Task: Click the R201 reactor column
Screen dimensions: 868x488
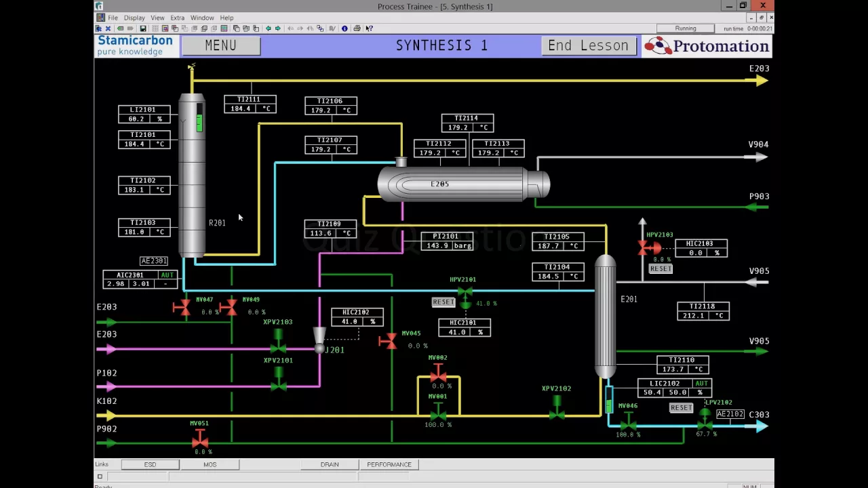Action: point(192,176)
